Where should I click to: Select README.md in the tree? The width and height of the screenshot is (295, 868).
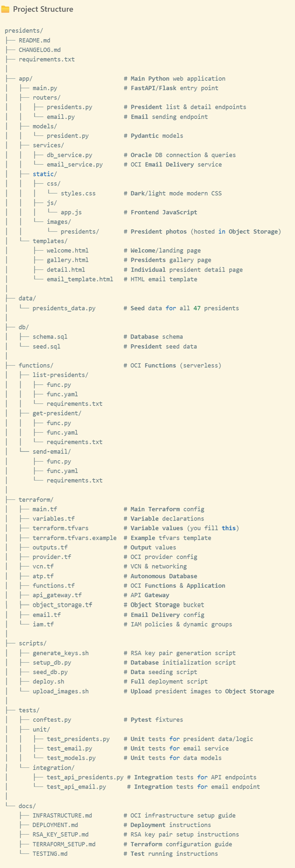click(34, 40)
